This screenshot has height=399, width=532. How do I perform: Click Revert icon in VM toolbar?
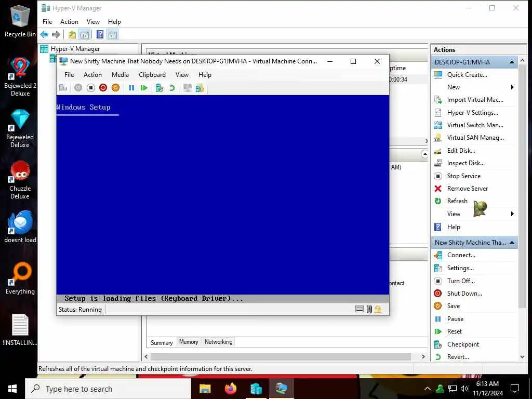click(x=172, y=88)
